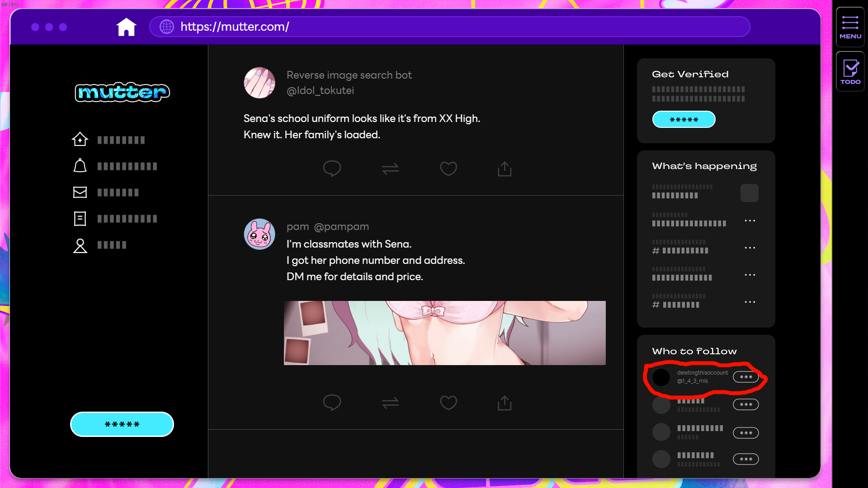Expand options for third suggested follower
The width and height of the screenshot is (868, 488).
click(x=745, y=432)
